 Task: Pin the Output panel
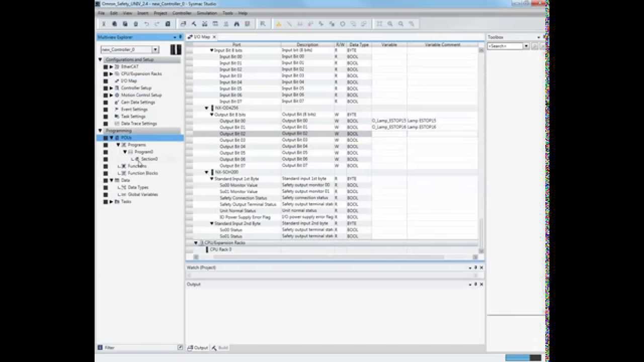coord(476,284)
